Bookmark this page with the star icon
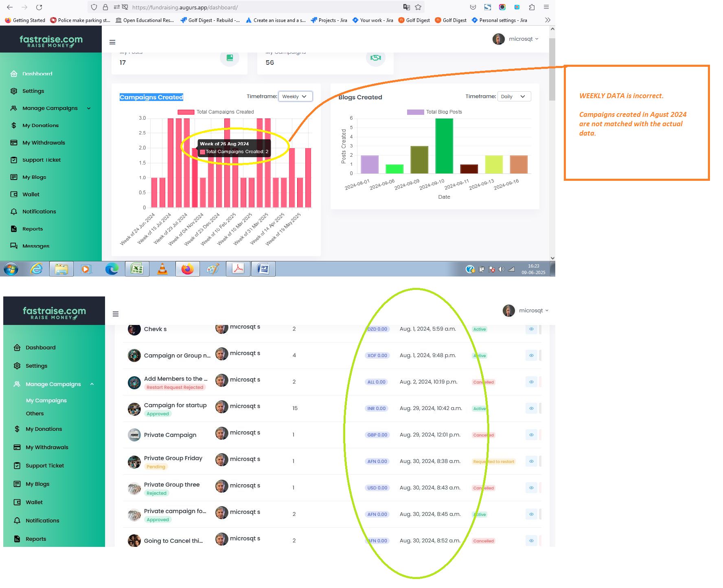This screenshot has width=723, height=588. click(418, 7)
